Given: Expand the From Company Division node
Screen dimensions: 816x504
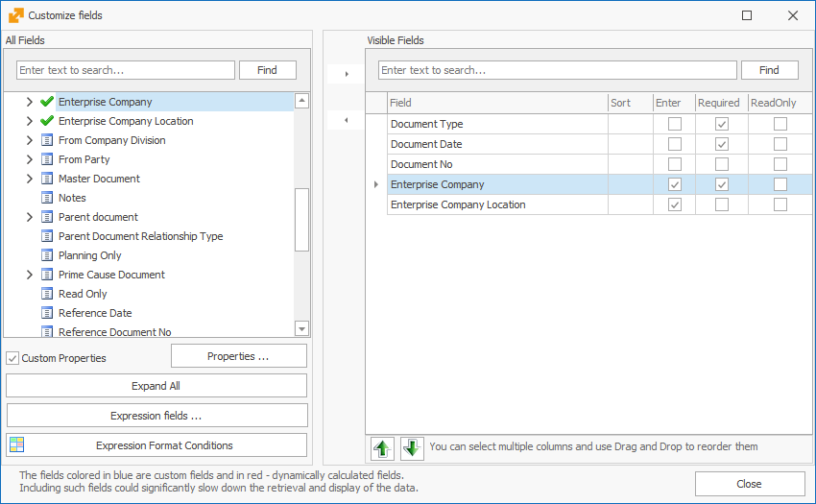Looking at the screenshot, I should [30, 140].
